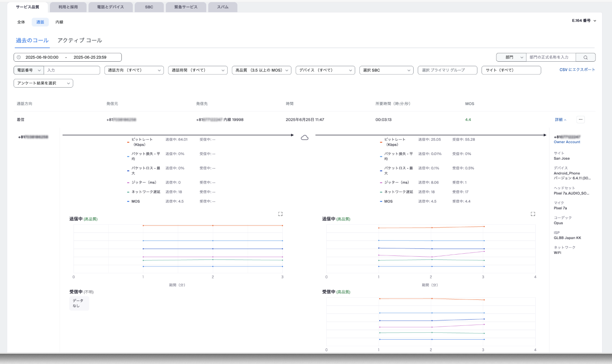Open the 通話時間（すべて）dropdown

198,70
